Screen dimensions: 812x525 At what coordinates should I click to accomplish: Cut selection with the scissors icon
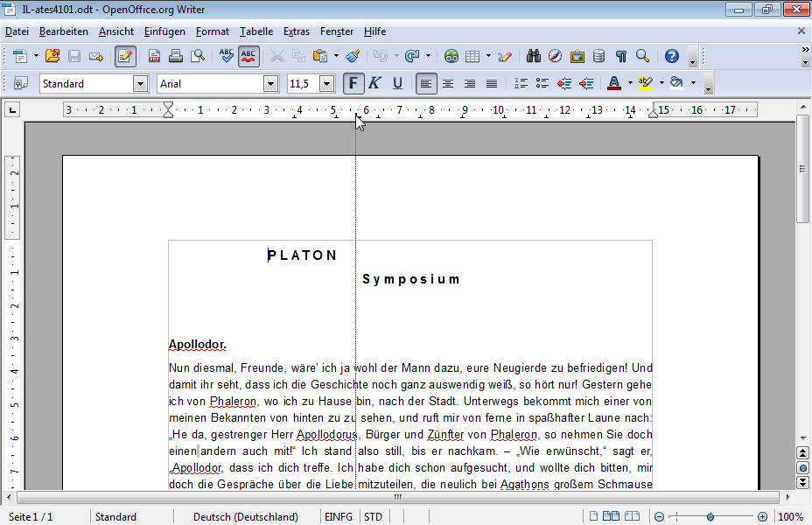tap(277, 56)
